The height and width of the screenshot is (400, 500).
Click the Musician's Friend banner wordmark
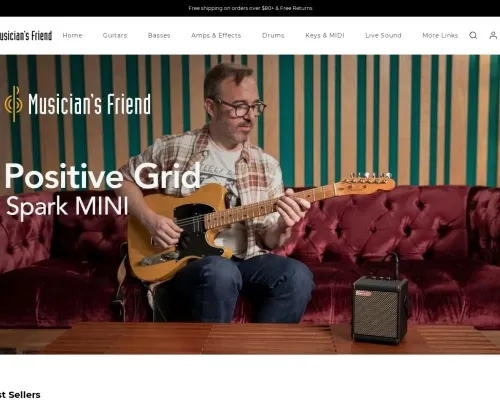(89, 104)
